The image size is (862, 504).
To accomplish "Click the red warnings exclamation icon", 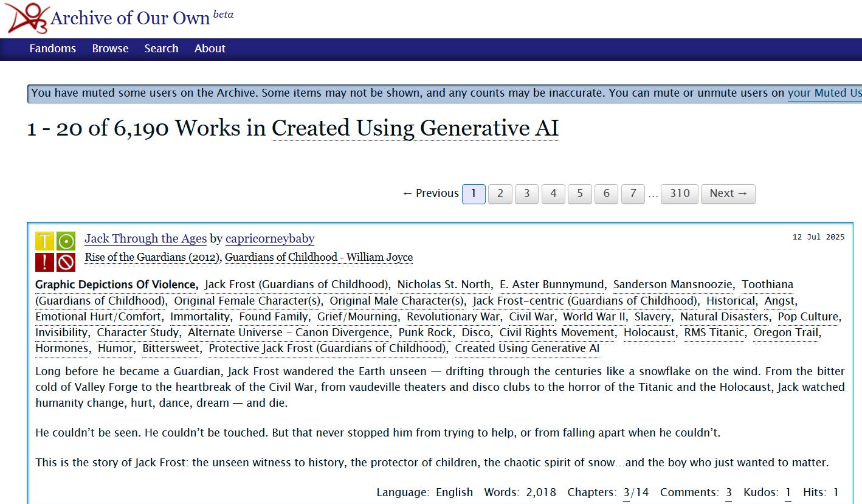I will click(x=44, y=263).
